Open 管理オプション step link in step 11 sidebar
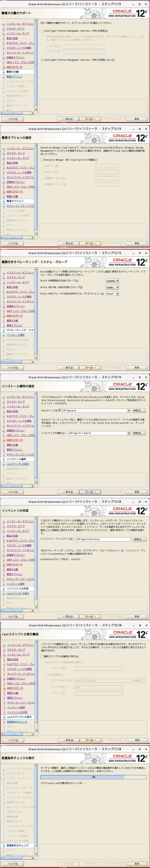The height and width of the screenshot is (868, 150). point(14,76)
